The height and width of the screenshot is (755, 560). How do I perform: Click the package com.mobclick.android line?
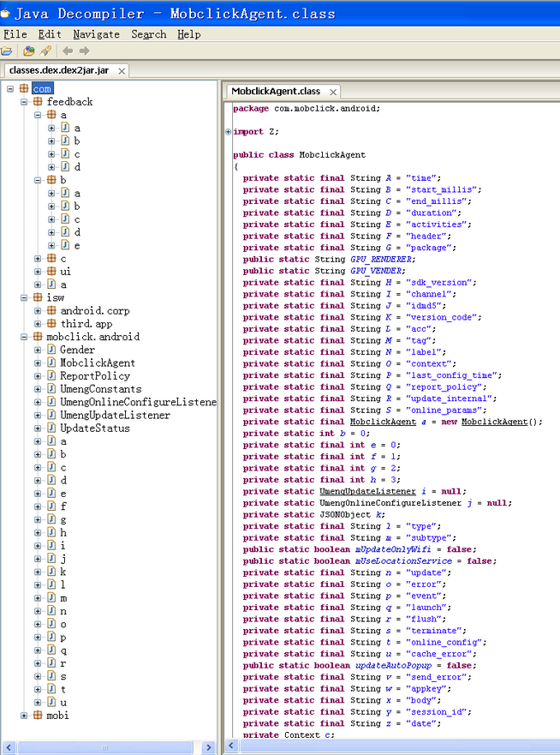pos(307,108)
